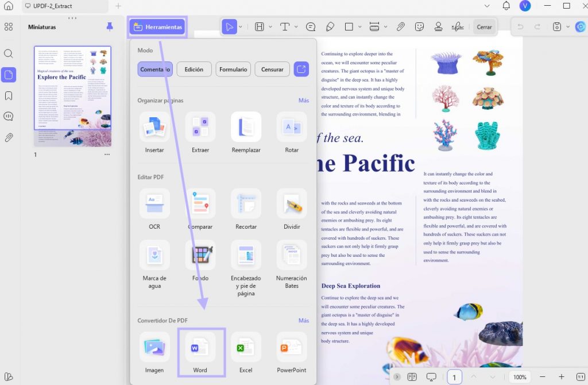Open Encabezado y pie de página
Image resolution: width=588 pixels, height=385 pixels.
[246, 268]
